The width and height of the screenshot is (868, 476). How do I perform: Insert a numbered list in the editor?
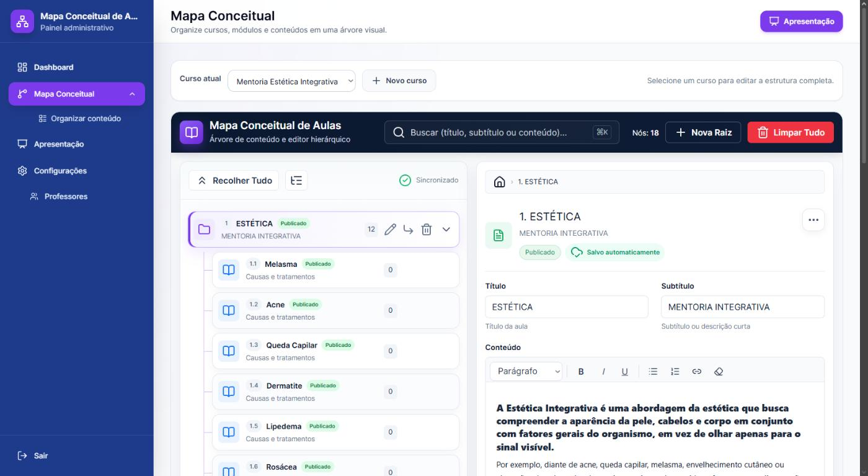coord(675,372)
